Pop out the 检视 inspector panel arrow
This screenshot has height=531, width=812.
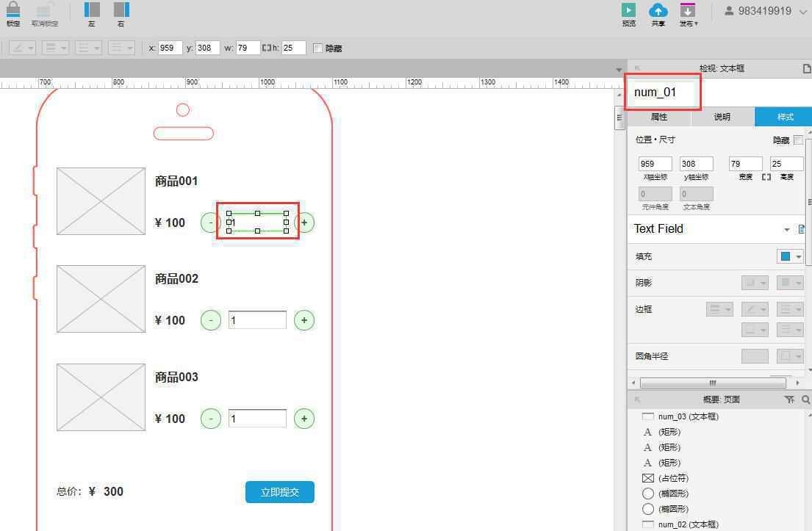(x=638, y=68)
